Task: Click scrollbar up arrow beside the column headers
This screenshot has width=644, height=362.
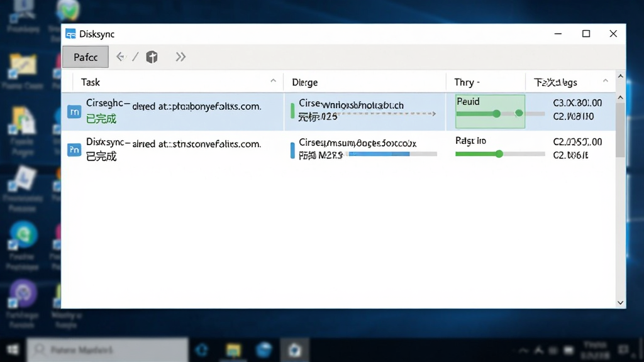Action: coord(621,76)
